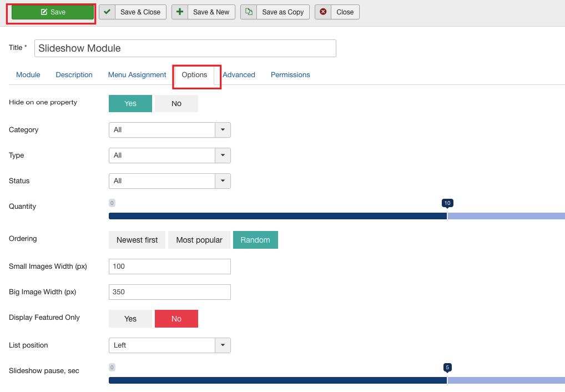Switch to the Advanced tab
The width and height of the screenshot is (565, 392).
point(239,75)
